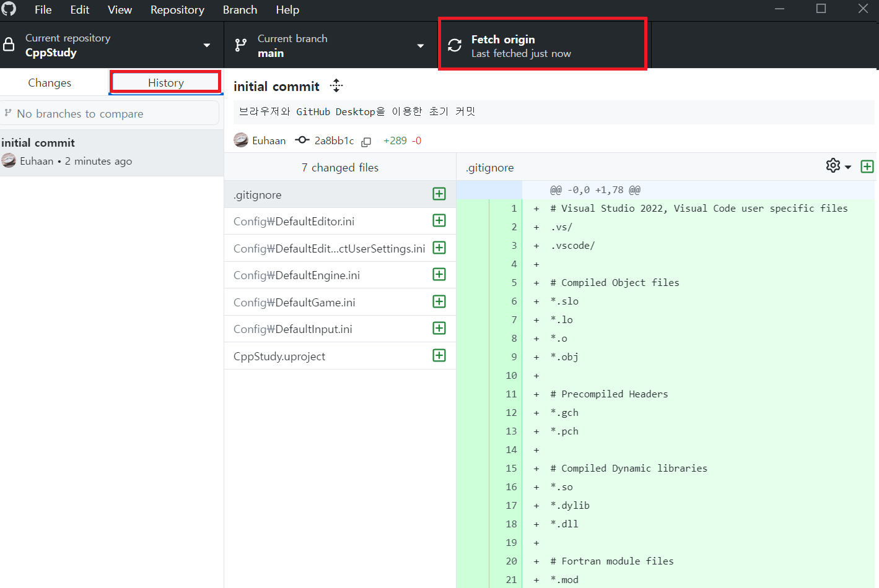Select CppStudy.uproject file
The height and width of the screenshot is (588, 879).
click(x=340, y=356)
